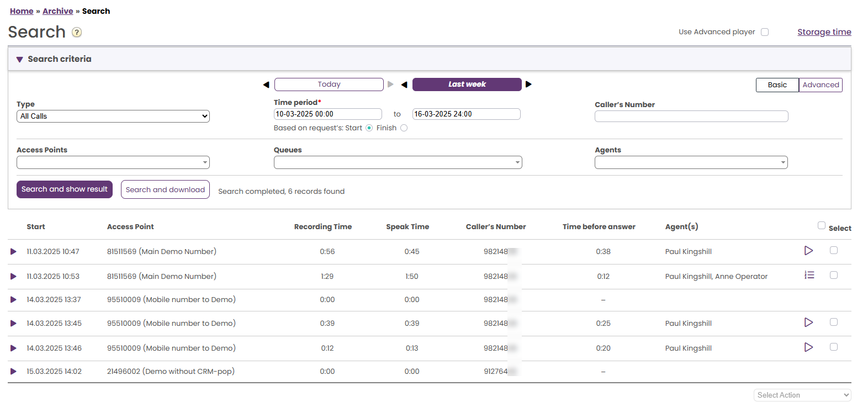Select the Finish radio button

[404, 128]
